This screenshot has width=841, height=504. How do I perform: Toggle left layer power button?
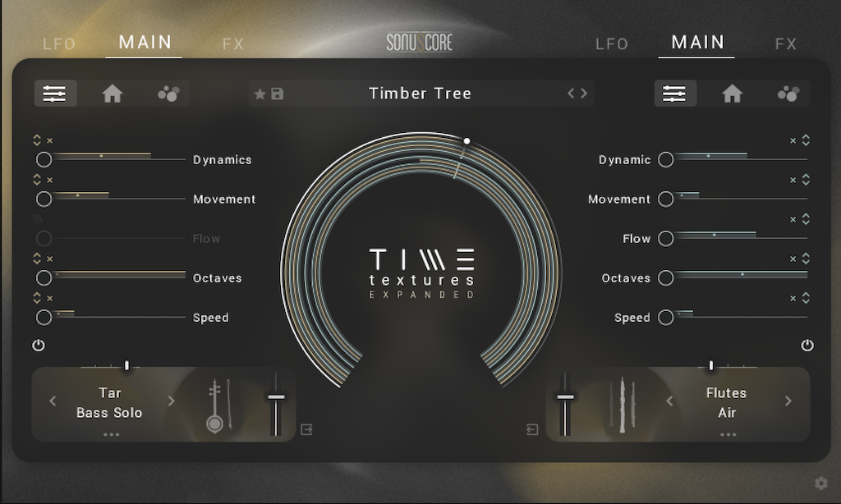point(39,346)
